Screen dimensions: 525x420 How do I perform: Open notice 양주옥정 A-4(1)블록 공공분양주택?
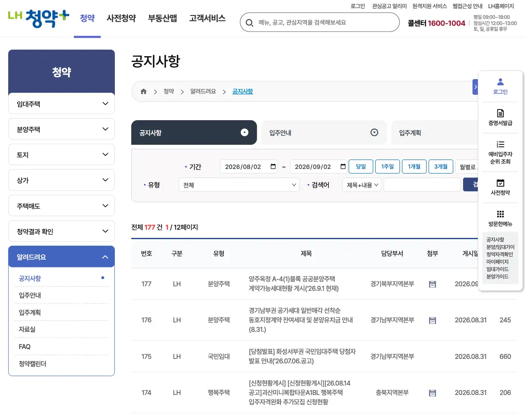[294, 284]
